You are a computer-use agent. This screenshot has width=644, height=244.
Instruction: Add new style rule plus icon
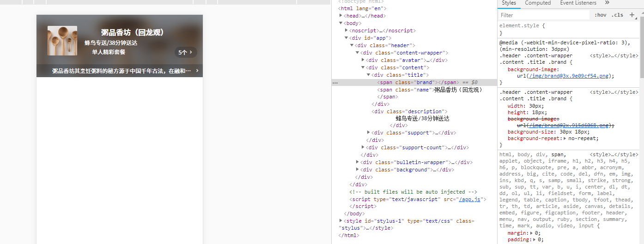(632, 15)
